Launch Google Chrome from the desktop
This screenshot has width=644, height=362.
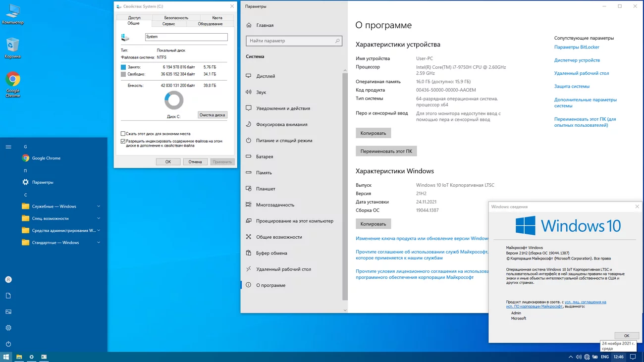click(13, 84)
